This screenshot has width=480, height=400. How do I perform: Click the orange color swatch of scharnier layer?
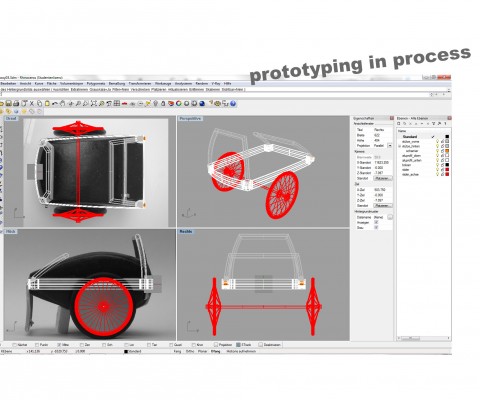(447, 151)
